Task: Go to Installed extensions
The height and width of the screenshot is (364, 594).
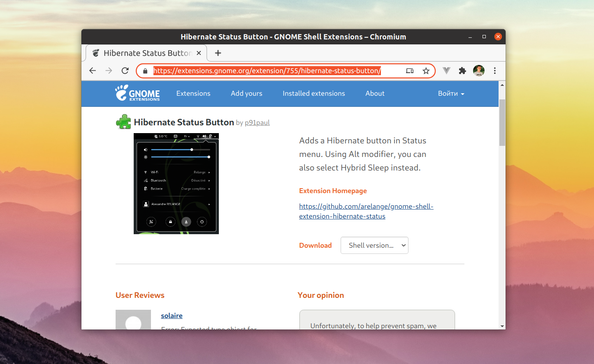Action: [314, 93]
